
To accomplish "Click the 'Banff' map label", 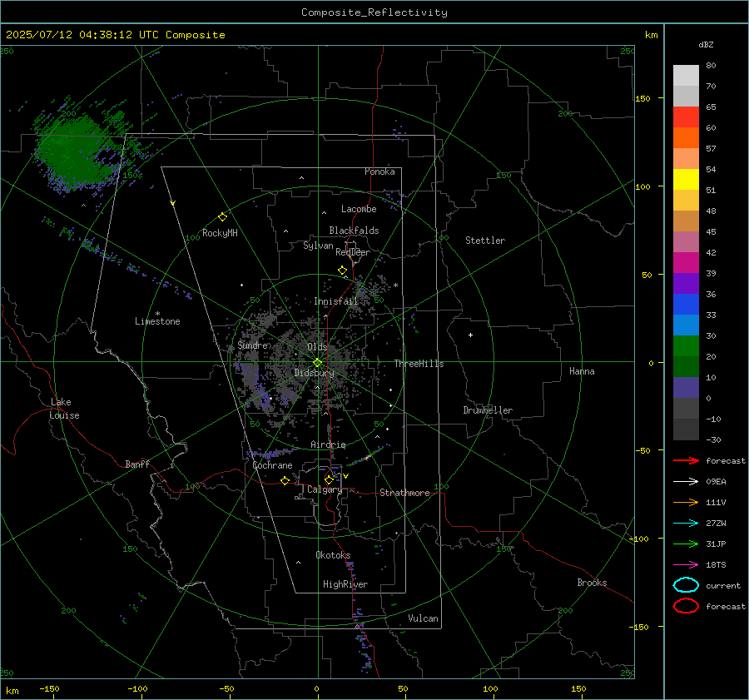I will 137,464.
